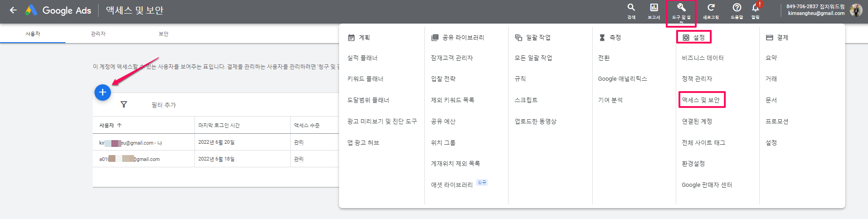Image resolution: width=868 pixels, height=219 pixels.
Task: Open 프로모션 under 결제
Action: coord(777,122)
